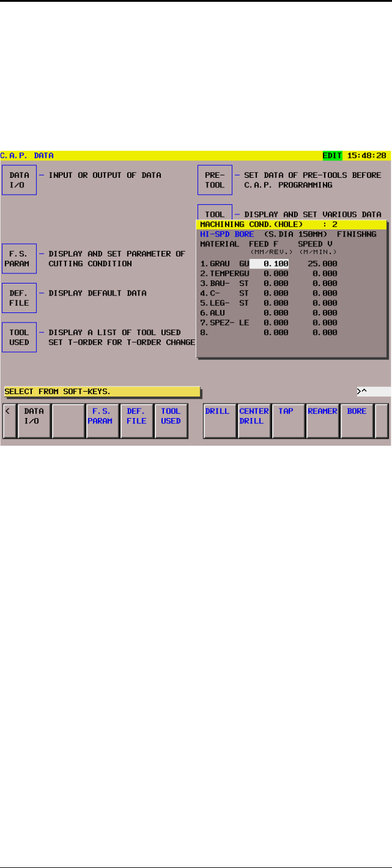The image size is (392, 868).
Task: Select the TAP softkey
Action: [288, 420]
